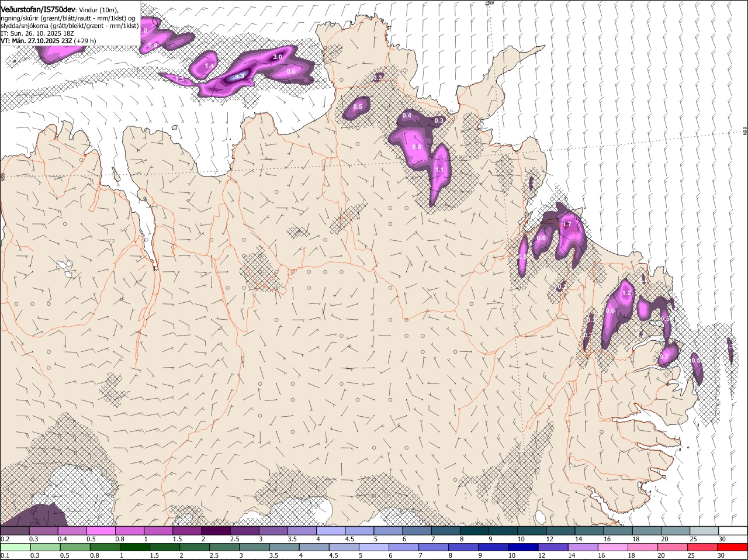Pick rain scale swatch between 2.5 and 3
The width and height of the screenshot is (748, 560).
tap(224, 548)
